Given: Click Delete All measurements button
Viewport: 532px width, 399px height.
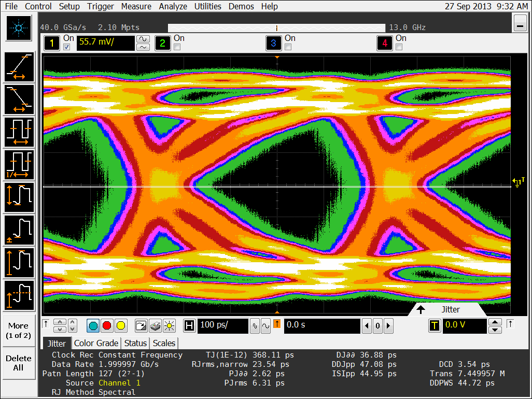Looking at the screenshot, I should [19, 363].
